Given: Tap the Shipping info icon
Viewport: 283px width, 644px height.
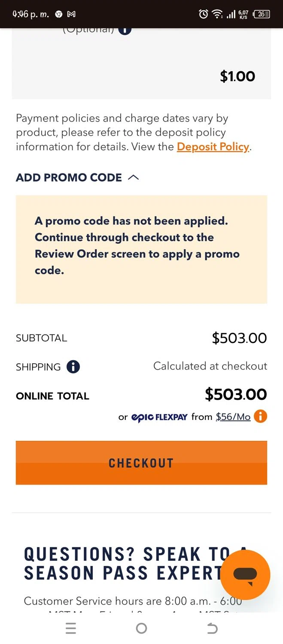Looking at the screenshot, I should point(73,367).
